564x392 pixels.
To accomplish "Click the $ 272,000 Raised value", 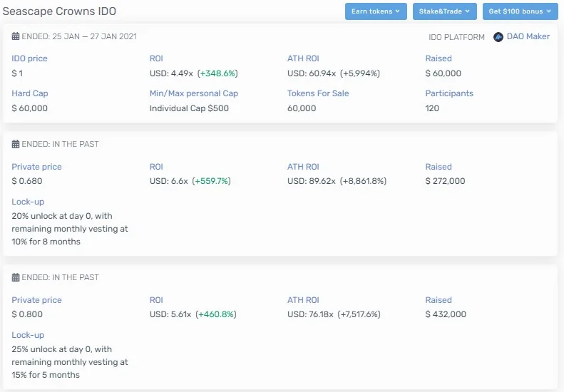I will (446, 181).
